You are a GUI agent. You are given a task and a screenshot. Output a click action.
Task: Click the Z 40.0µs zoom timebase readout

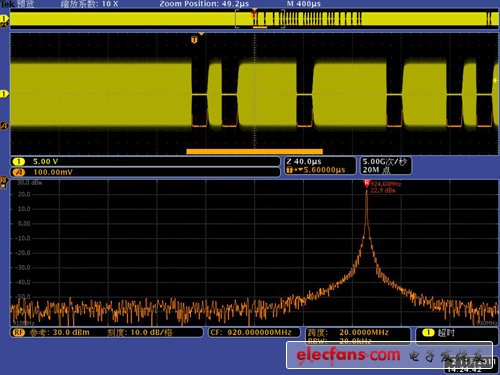pos(303,161)
